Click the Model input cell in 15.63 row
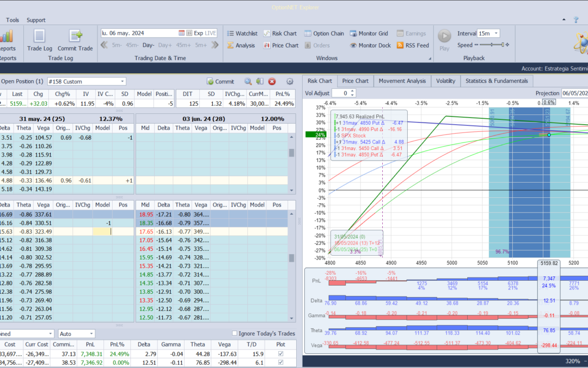Image resolution: width=588 pixels, height=368 pixels. (x=102, y=232)
